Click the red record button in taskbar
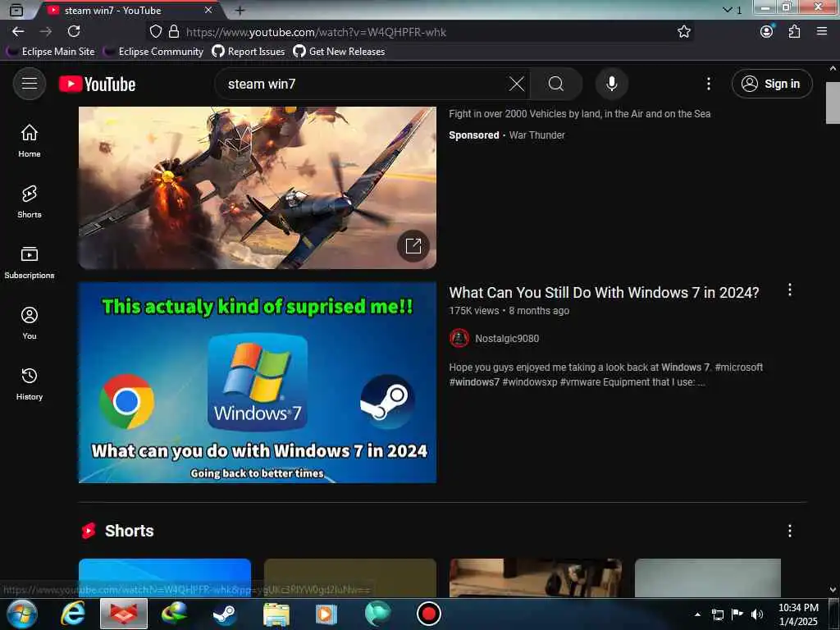 [428, 614]
